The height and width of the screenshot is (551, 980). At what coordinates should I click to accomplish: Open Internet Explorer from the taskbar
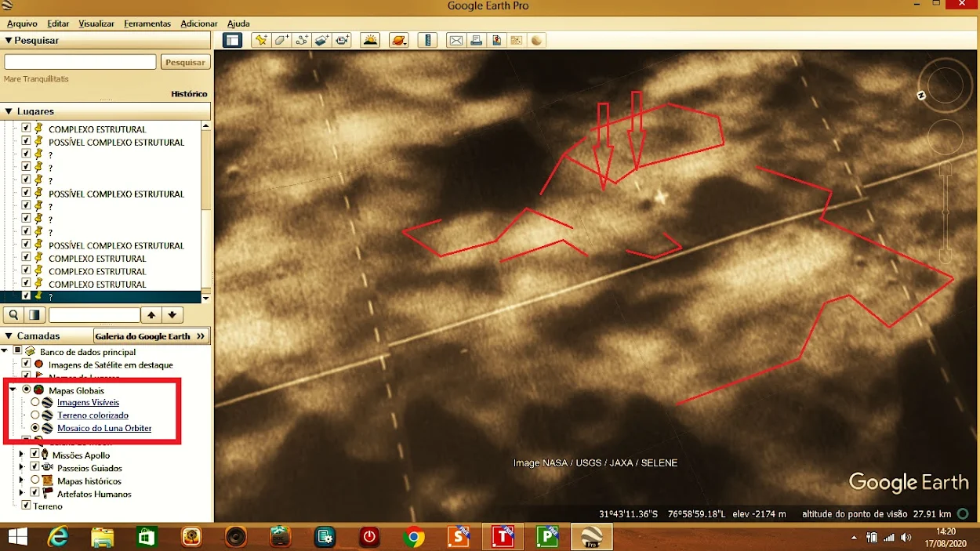click(57, 538)
